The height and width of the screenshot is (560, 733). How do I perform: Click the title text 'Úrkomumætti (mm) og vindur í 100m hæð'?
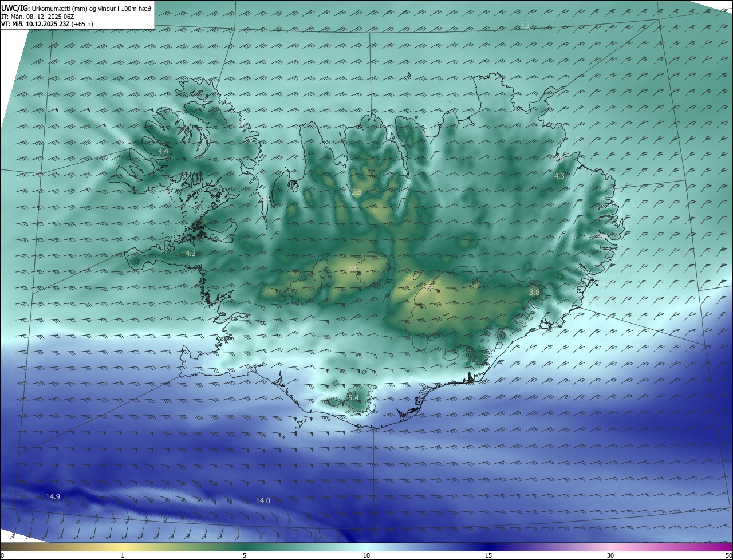point(92,9)
